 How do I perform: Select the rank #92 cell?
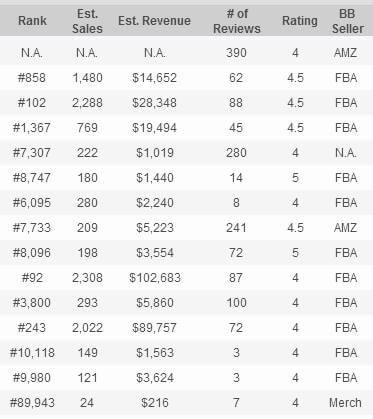click(32, 278)
